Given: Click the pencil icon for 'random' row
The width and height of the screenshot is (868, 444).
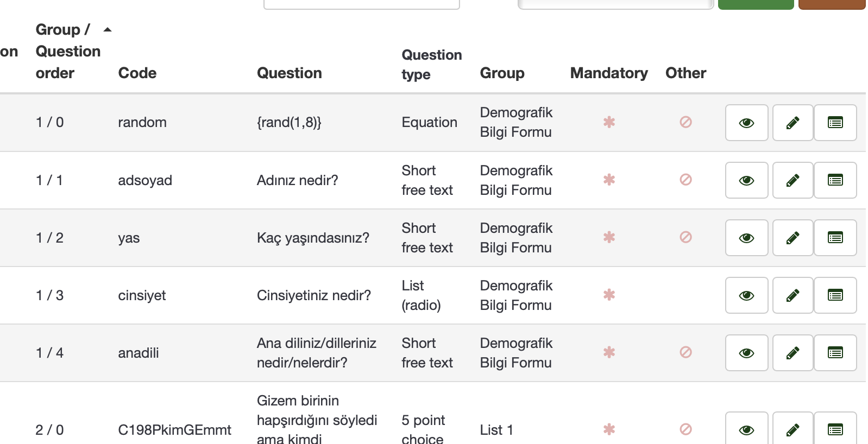Looking at the screenshot, I should (792, 123).
